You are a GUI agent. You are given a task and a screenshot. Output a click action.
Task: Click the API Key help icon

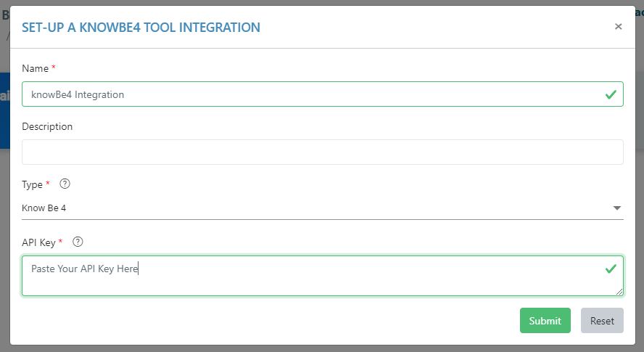[78, 242]
